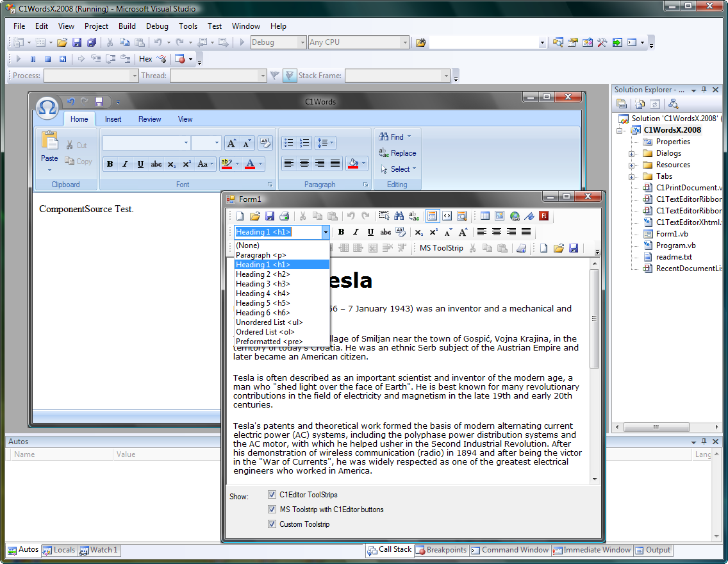Insert a table using the table grid icon

pos(485,216)
